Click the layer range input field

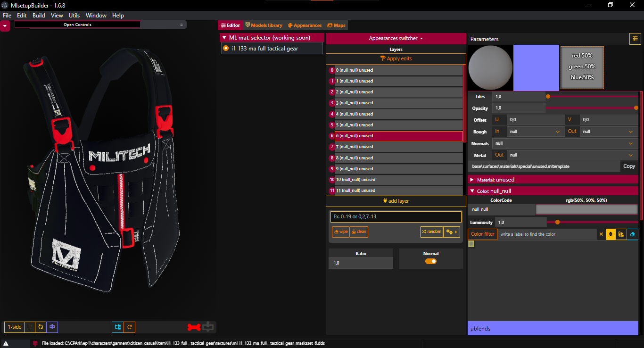pos(396,217)
